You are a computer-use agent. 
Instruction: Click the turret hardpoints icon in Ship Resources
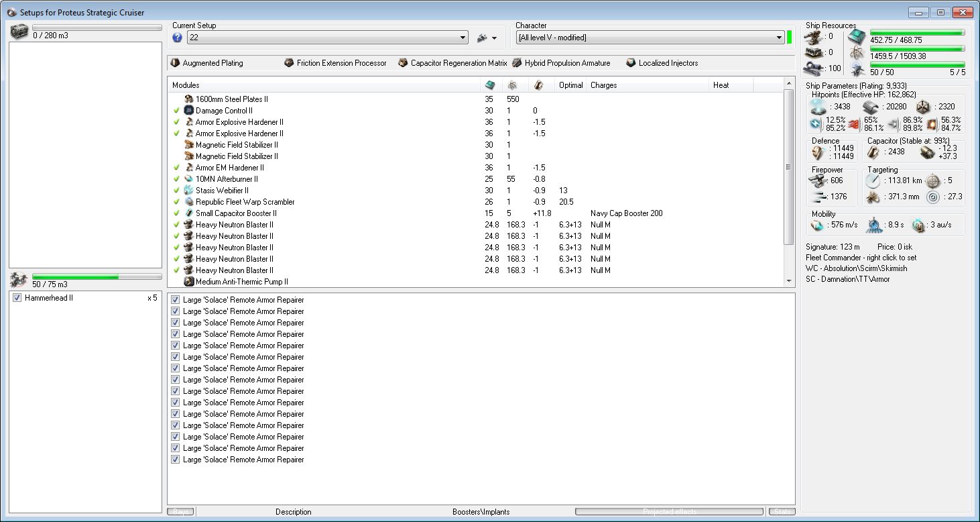coord(814,36)
